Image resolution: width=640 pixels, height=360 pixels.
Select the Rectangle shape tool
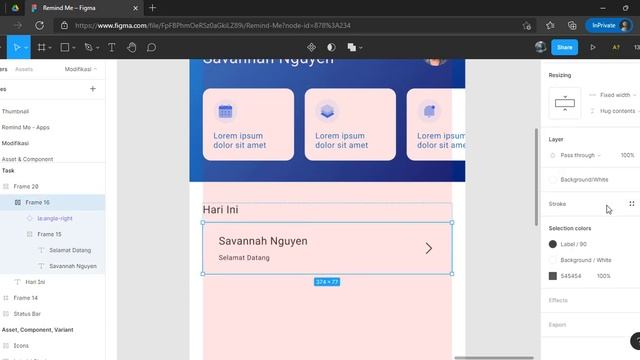coord(64,47)
